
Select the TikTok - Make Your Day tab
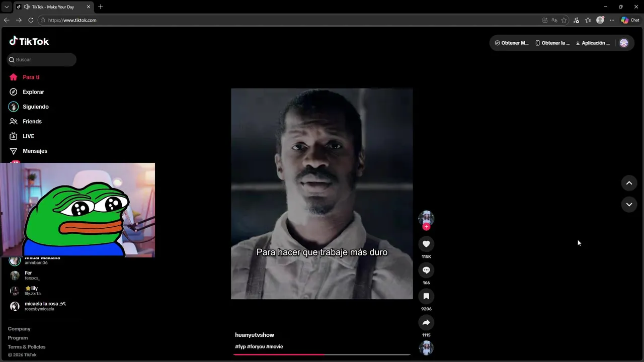(x=53, y=7)
